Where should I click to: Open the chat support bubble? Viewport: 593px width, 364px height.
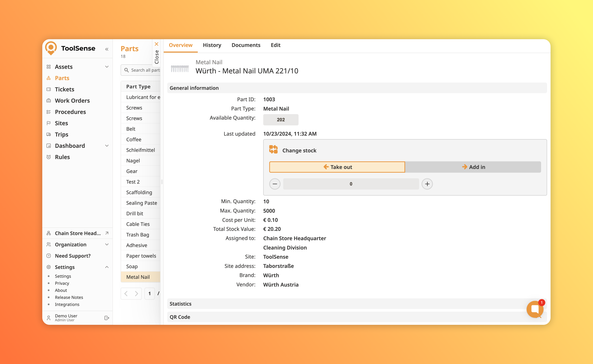(x=535, y=309)
